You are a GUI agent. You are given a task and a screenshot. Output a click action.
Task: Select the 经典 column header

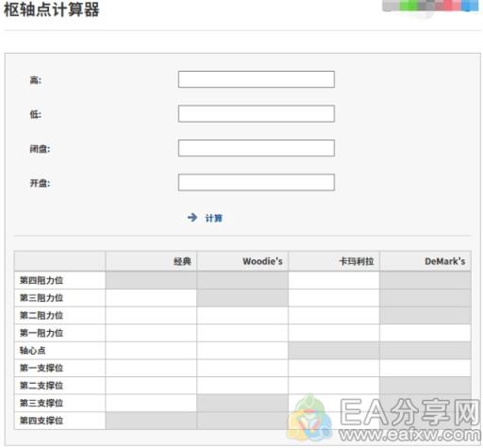(x=151, y=261)
